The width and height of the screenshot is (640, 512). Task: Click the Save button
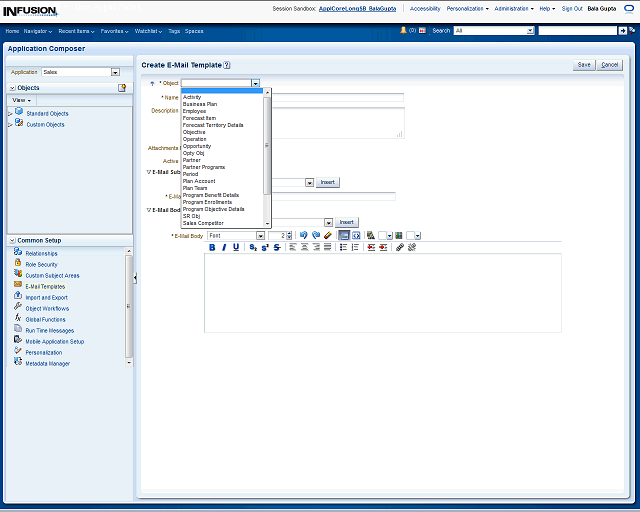tap(584, 65)
